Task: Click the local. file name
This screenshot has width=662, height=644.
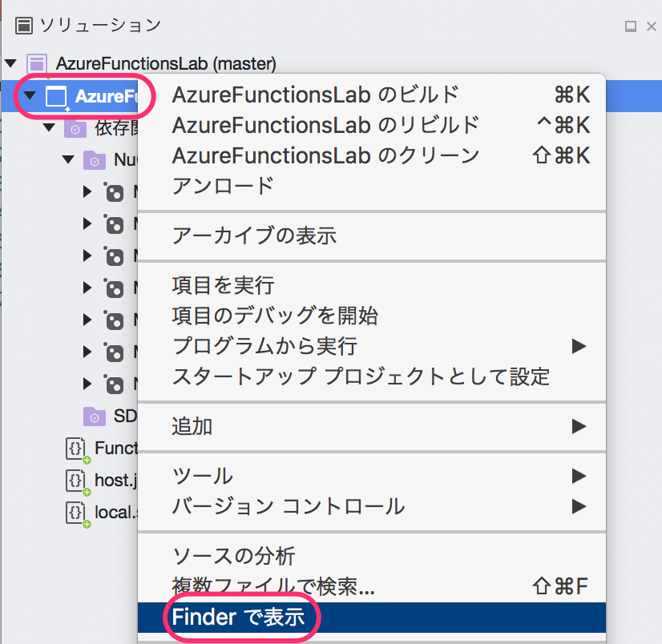Action: 116,513
